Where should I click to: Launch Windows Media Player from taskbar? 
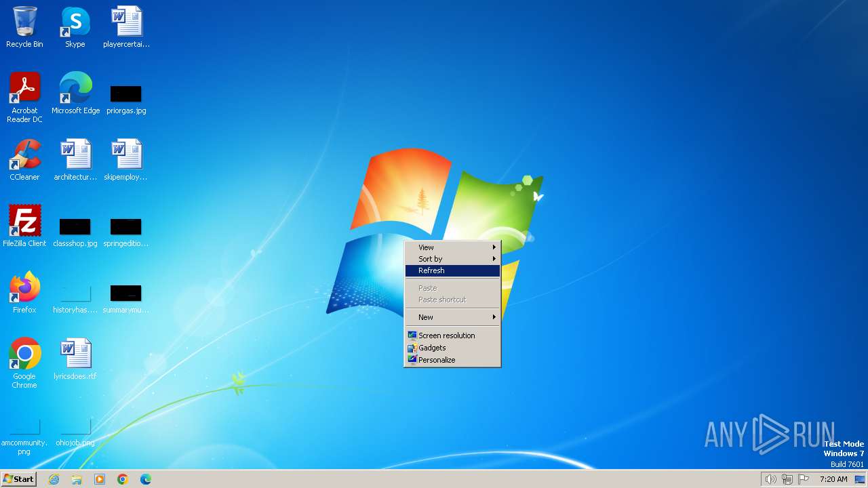coord(100,479)
